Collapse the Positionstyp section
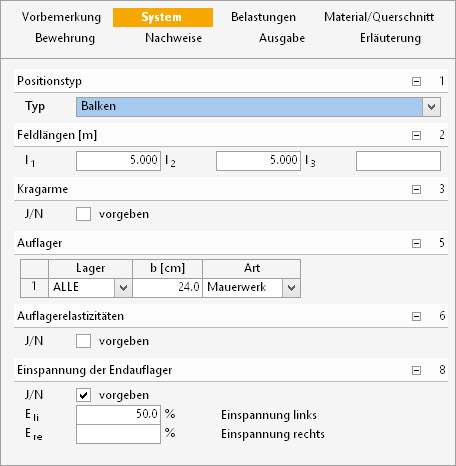The width and height of the screenshot is (456, 466). [416, 81]
